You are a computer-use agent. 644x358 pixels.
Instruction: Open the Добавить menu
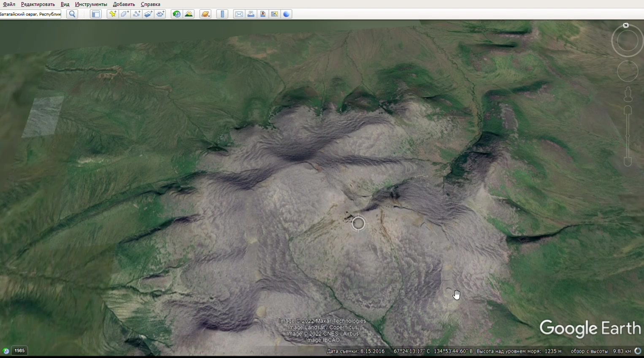click(x=124, y=4)
